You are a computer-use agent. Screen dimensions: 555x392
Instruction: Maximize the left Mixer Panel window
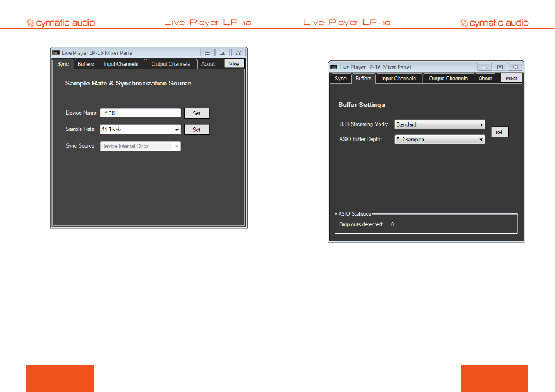(223, 53)
